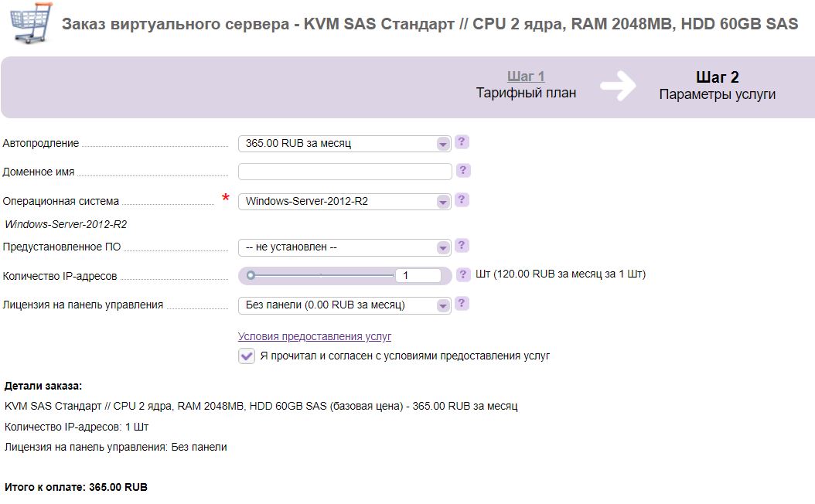Open the Операционная система dropdown
Image resolution: width=815 pixels, height=504 pixels.
345,202
